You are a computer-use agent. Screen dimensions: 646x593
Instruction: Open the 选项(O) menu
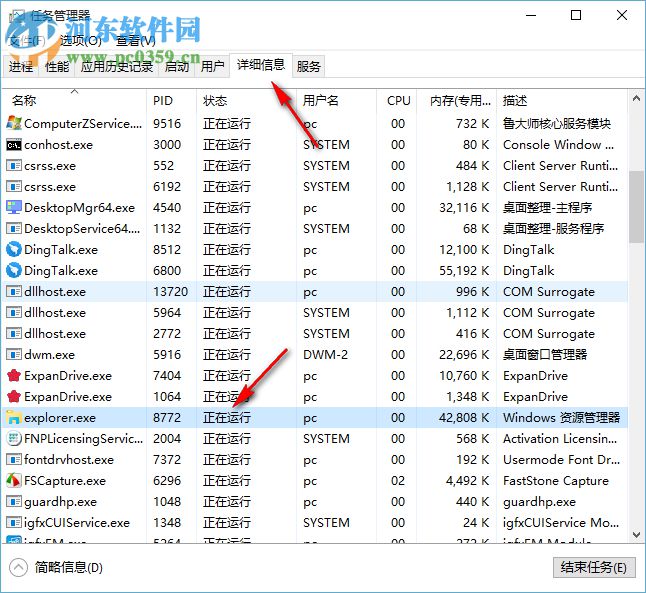[81, 40]
